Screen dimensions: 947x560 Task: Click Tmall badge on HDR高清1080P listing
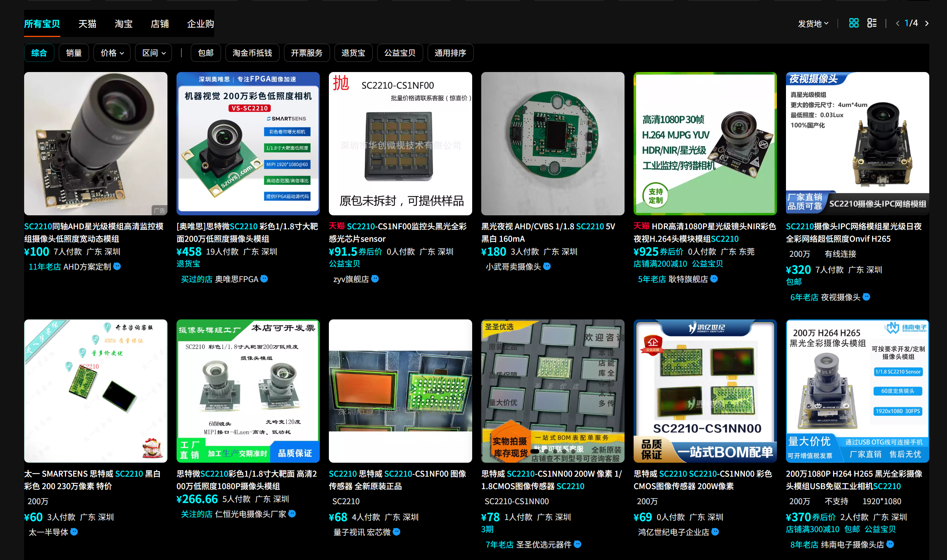642,226
